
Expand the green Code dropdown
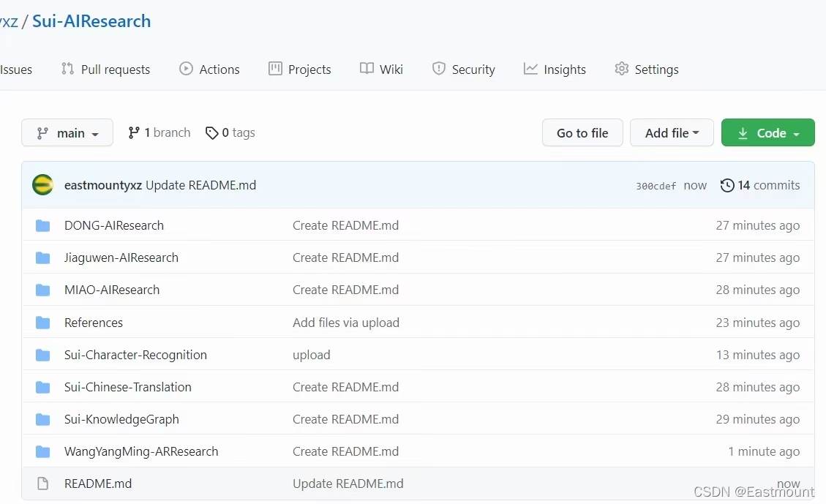coord(767,132)
